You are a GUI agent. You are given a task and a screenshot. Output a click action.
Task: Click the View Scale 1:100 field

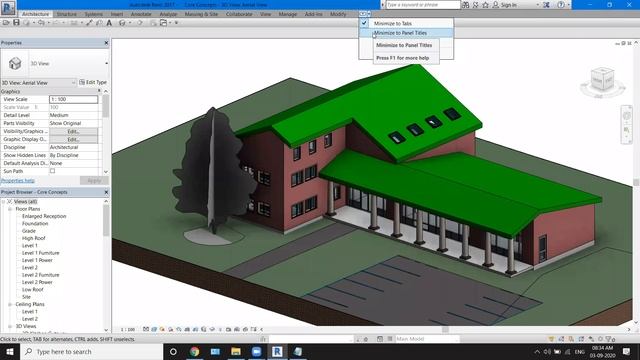[x=73, y=99]
